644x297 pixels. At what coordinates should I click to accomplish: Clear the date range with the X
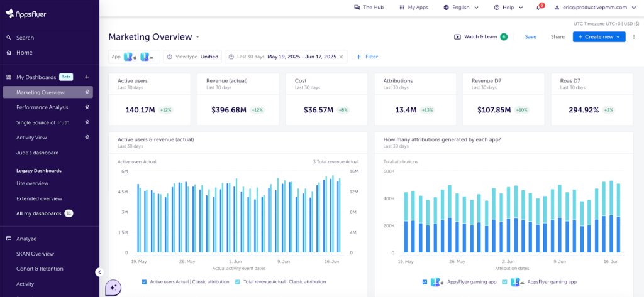coord(341,57)
